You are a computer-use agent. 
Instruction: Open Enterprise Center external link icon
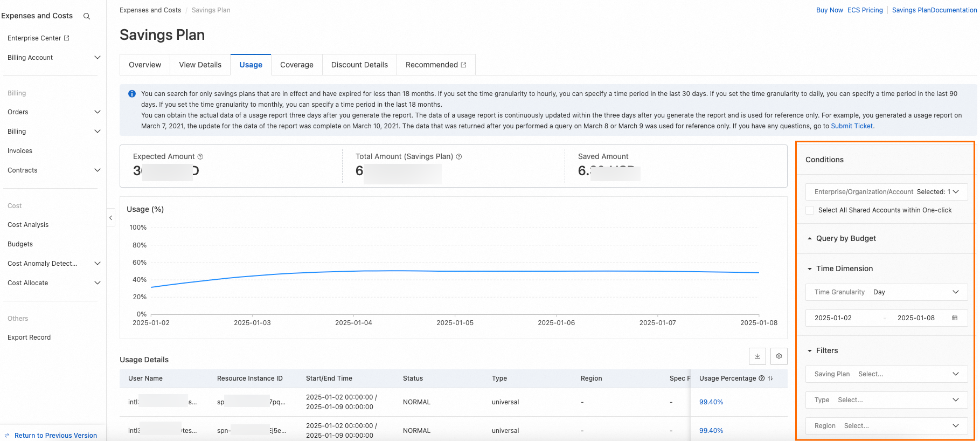[67, 38]
